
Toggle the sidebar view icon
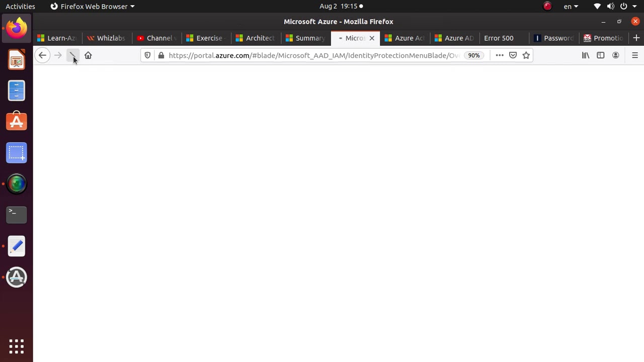(601, 55)
